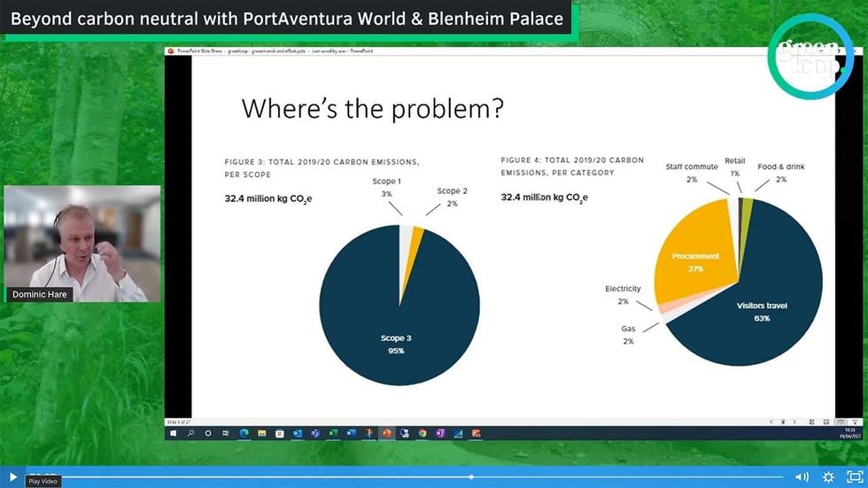Enter fullscreen video mode
Screen dimensions: 868x488
click(855, 477)
